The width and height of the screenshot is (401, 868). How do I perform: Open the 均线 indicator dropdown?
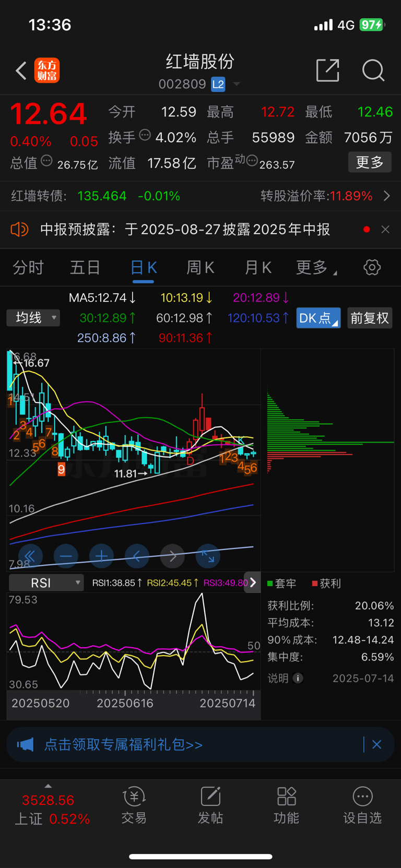[33, 317]
